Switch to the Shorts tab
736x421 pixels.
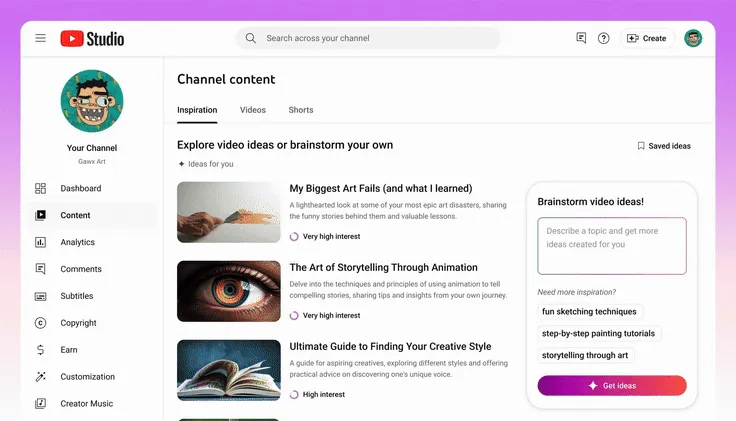[301, 110]
